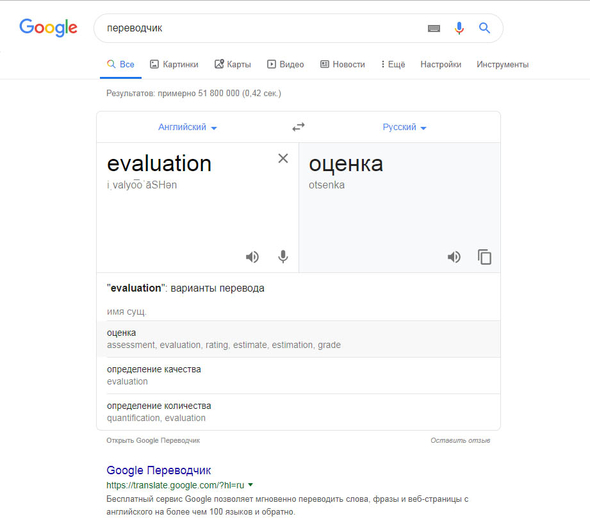The height and width of the screenshot is (521, 590).
Task: Open the Английский source language dropdown
Action: [x=187, y=127]
